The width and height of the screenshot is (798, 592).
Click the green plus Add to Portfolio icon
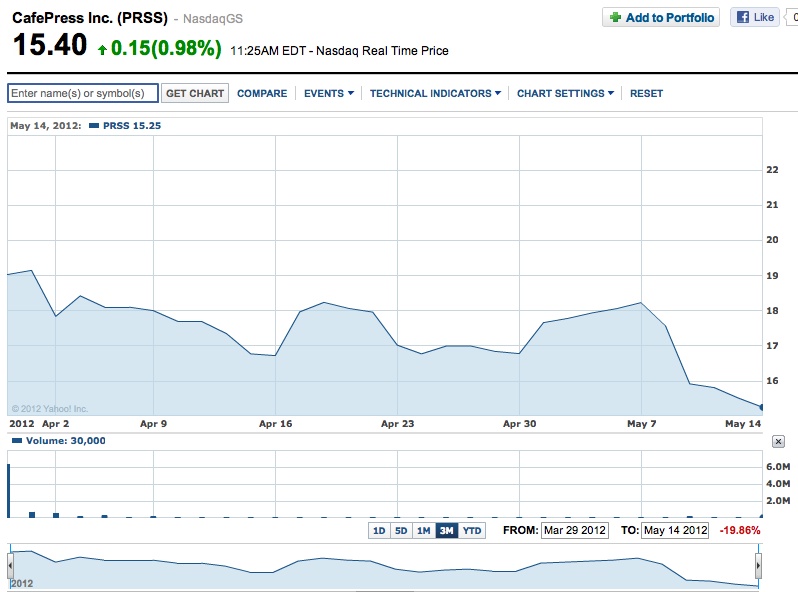[x=615, y=17]
